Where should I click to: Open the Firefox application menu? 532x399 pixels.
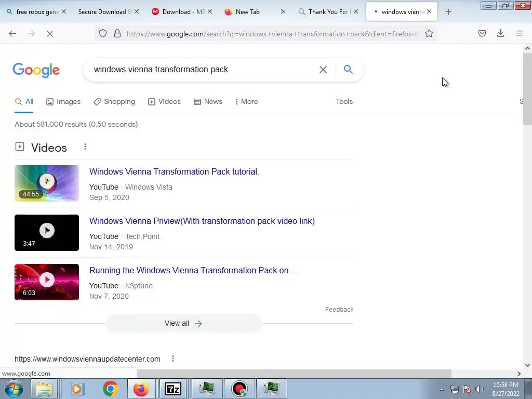tap(519, 33)
